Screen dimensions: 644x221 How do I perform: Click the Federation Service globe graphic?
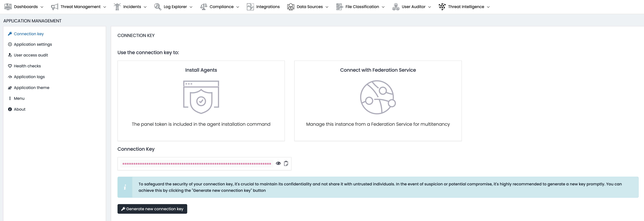[x=378, y=97]
